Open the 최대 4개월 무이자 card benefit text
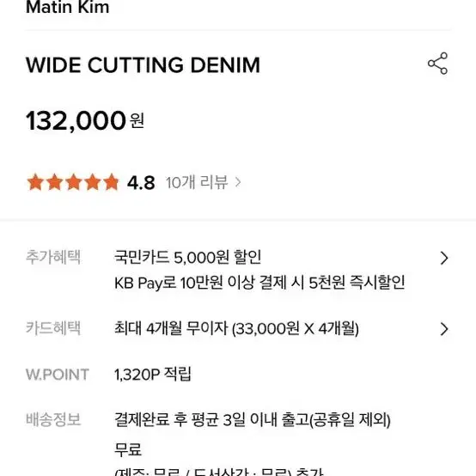Screen dimensions: 476x476 click(x=236, y=328)
